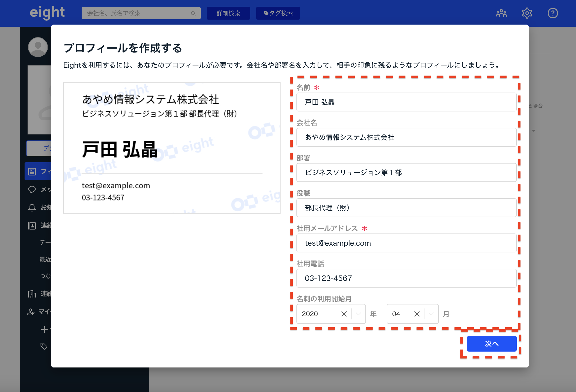Click the people network icon in header
The height and width of the screenshot is (392, 576).
click(x=501, y=13)
